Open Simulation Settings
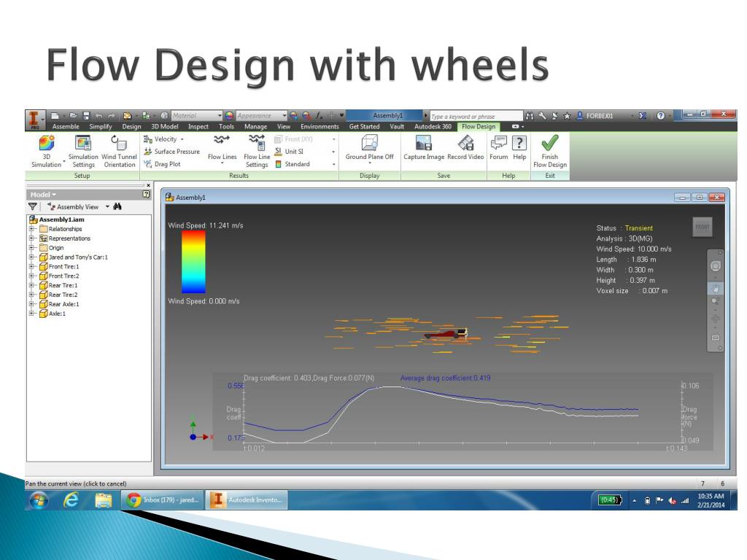The height and width of the screenshot is (560, 747). coord(83,151)
